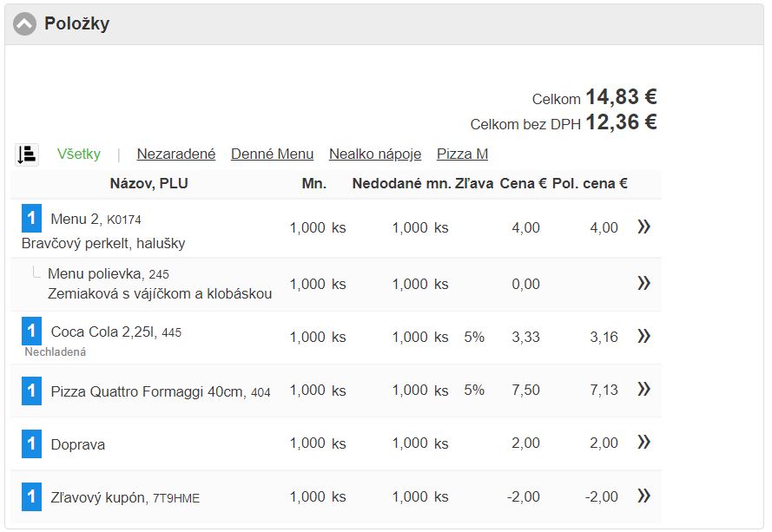
Task: Click blue quantity badge beside Zľavový kupón
Action: 31,497
